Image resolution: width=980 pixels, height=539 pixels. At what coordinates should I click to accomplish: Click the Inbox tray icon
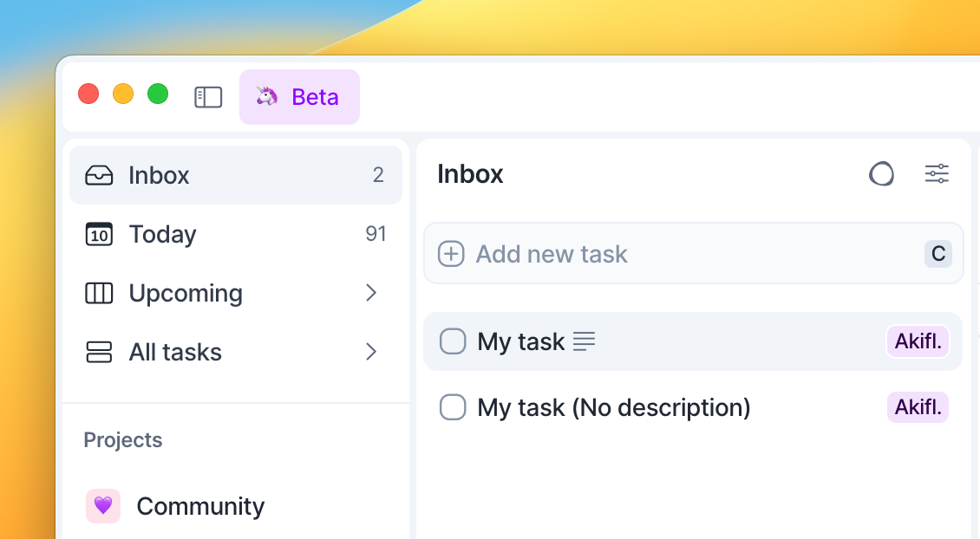coord(99,176)
